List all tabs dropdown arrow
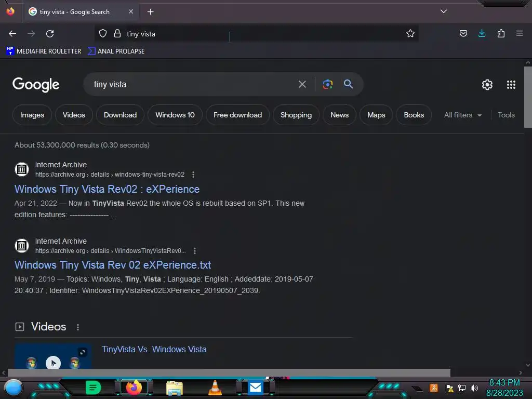The height and width of the screenshot is (399, 532). coord(444,11)
